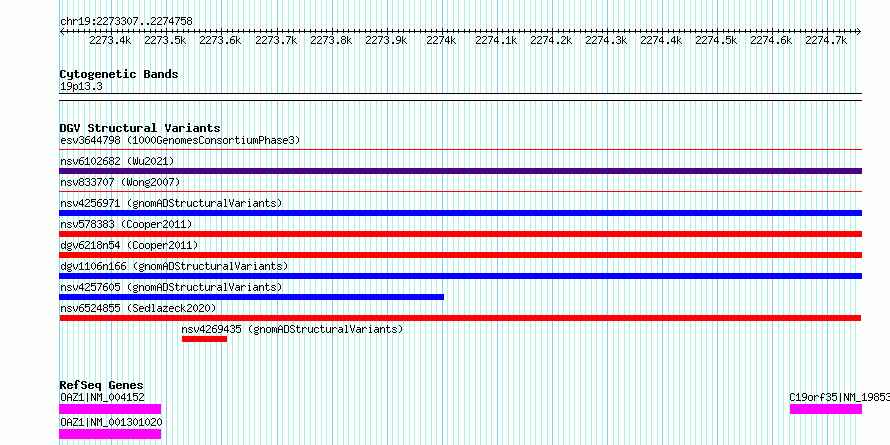
Task: Open nsv4257605 (gnomADStructuralVariants) label
Action: point(171,287)
